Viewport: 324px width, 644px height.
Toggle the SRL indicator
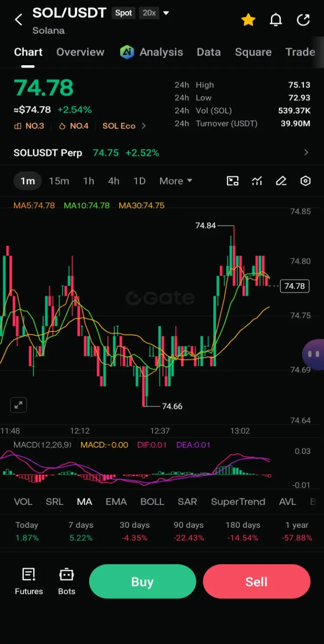54,502
